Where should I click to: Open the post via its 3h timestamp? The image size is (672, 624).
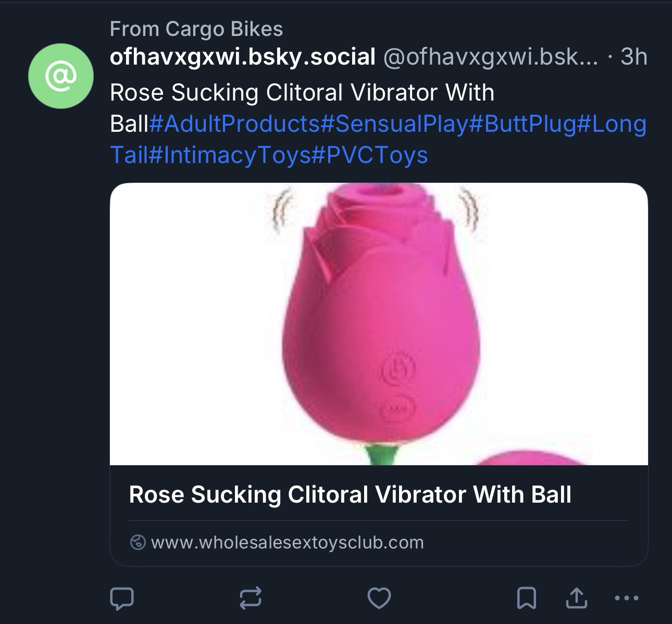pos(633,56)
